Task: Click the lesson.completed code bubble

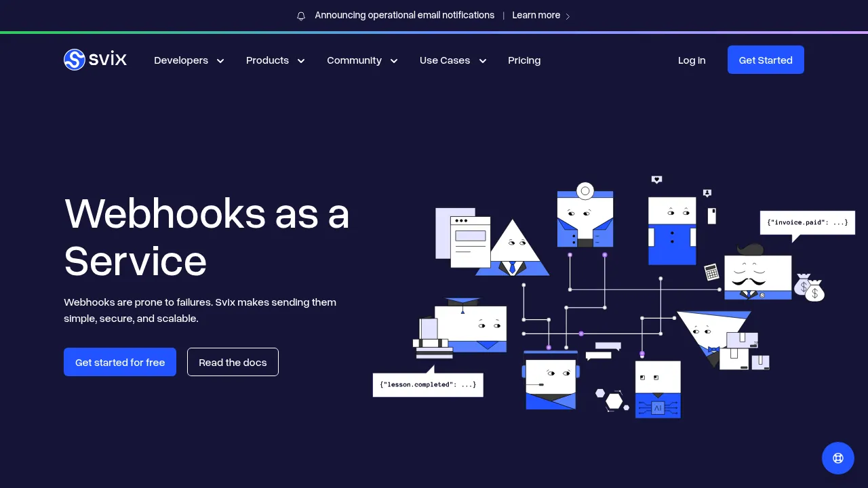Action: [428, 384]
